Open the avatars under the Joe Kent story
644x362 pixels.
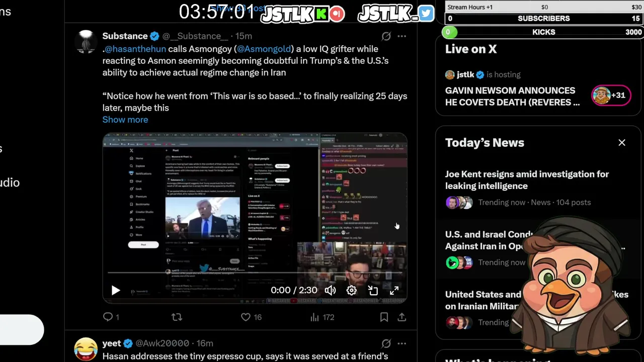click(459, 203)
